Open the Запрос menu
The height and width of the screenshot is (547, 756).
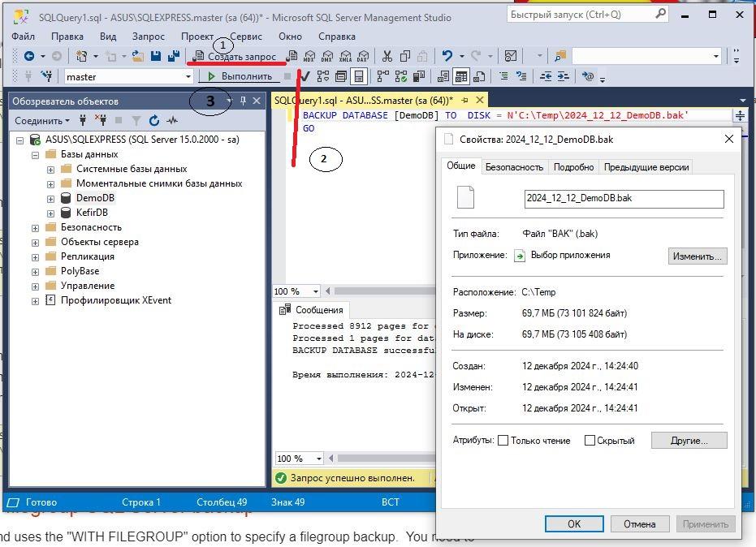148,37
